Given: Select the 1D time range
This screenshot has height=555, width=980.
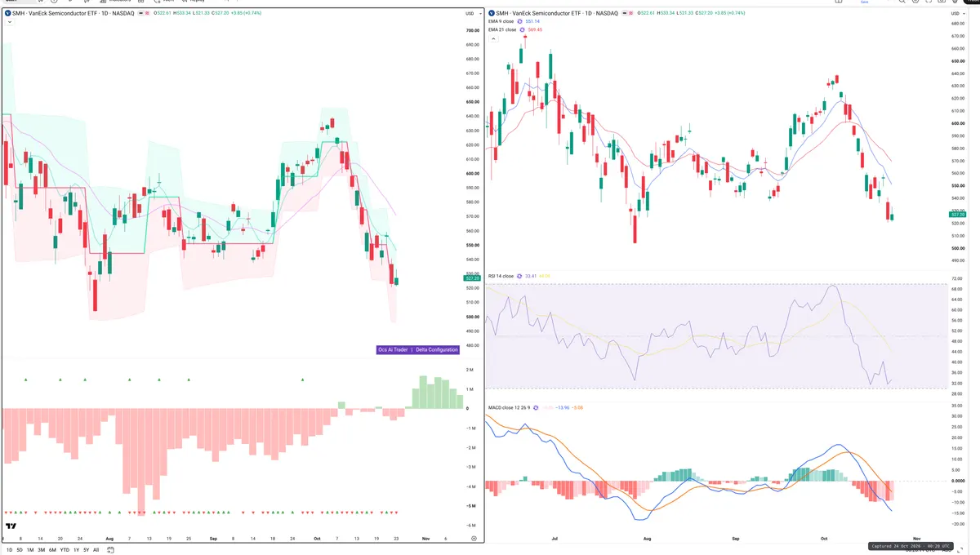Looking at the screenshot, I should pyautogui.click(x=9, y=550).
